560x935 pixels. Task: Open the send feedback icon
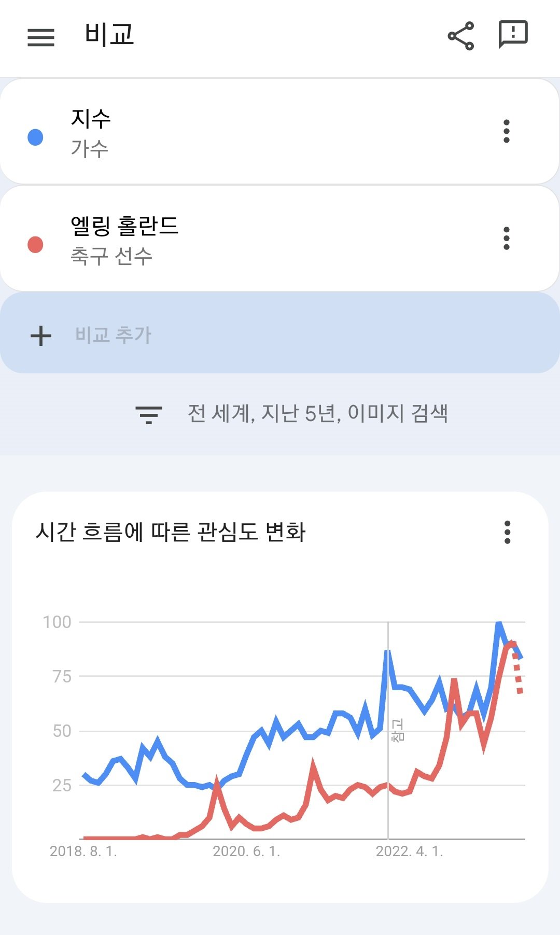pyautogui.click(x=513, y=35)
